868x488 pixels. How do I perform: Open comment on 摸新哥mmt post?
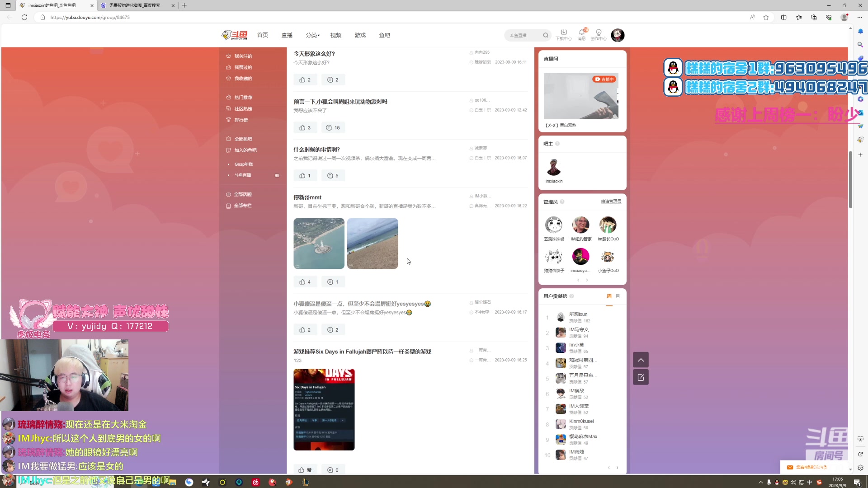(333, 282)
